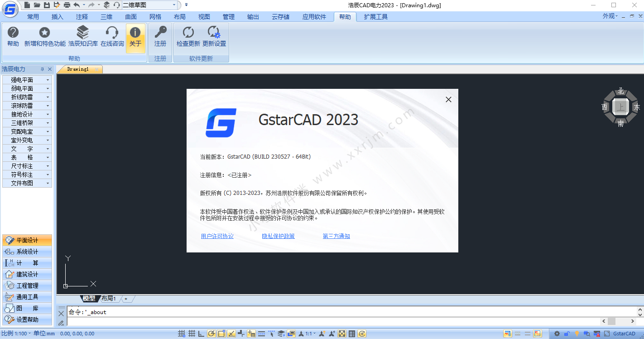Screen dimensions: 644x339
Task: Click the Save As icon with pencil
Action: 57,5
